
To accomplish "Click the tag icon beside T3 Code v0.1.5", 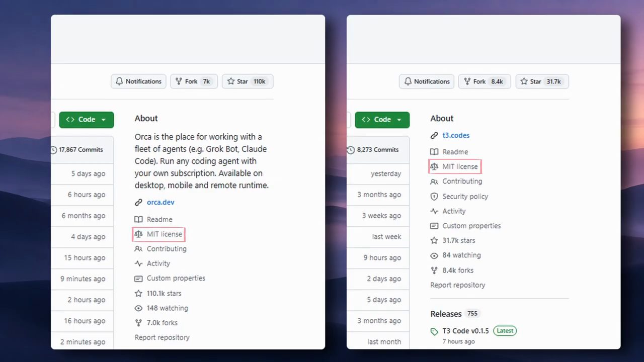I will pos(434,332).
